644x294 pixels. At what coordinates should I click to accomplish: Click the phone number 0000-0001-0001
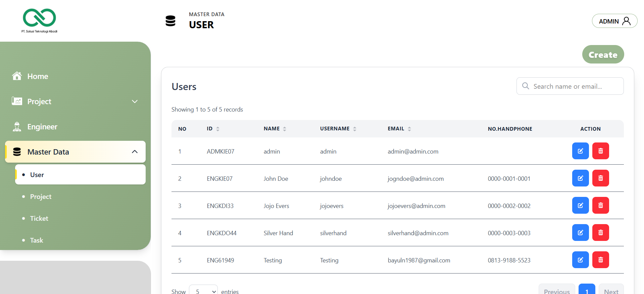coord(509,179)
